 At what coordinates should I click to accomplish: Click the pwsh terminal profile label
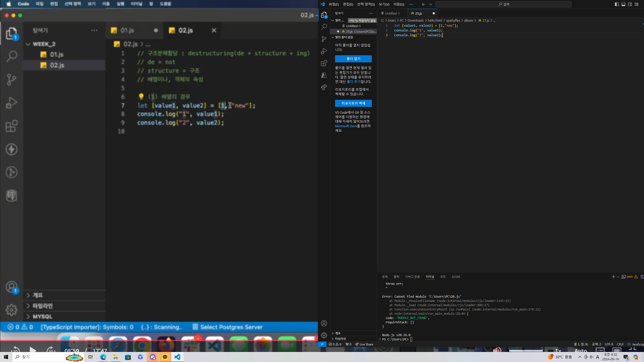click(629, 277)
